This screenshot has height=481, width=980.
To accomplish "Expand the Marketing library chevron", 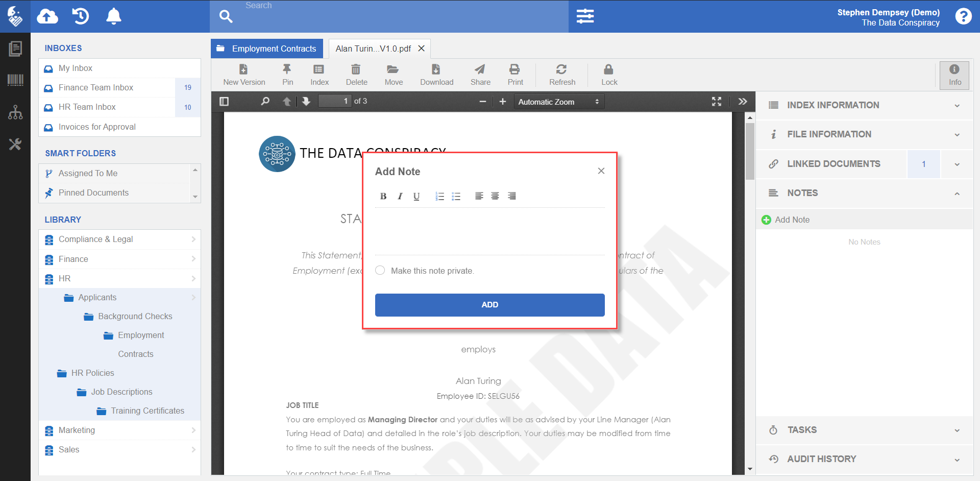I will [x=193, y=430].
